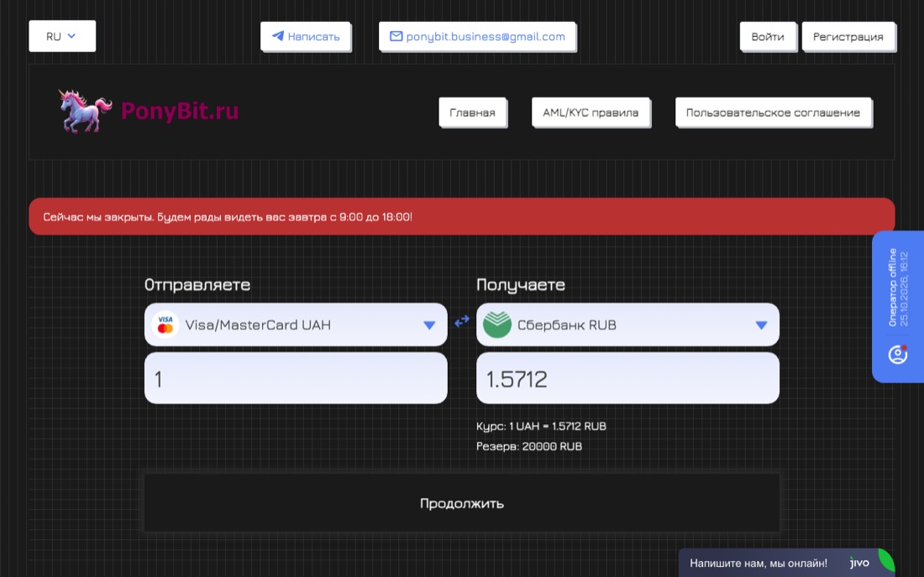Open the 'Напишите нам, мы онлайн!' chat bar
Screen dimensions: 924x577
tap(787, 563)
